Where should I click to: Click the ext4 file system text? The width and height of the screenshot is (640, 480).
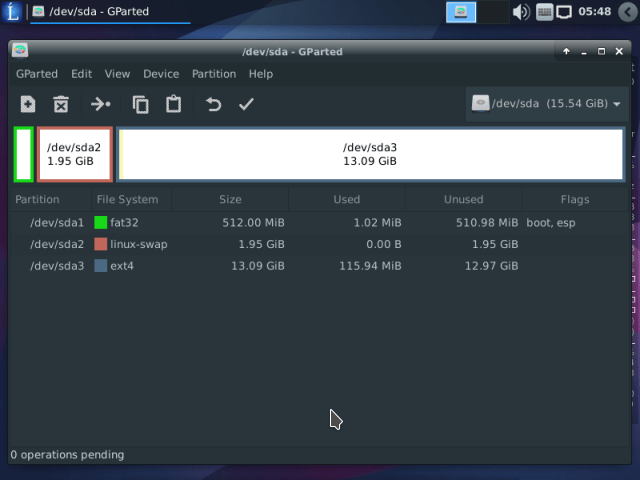click(x=122, y=266)
